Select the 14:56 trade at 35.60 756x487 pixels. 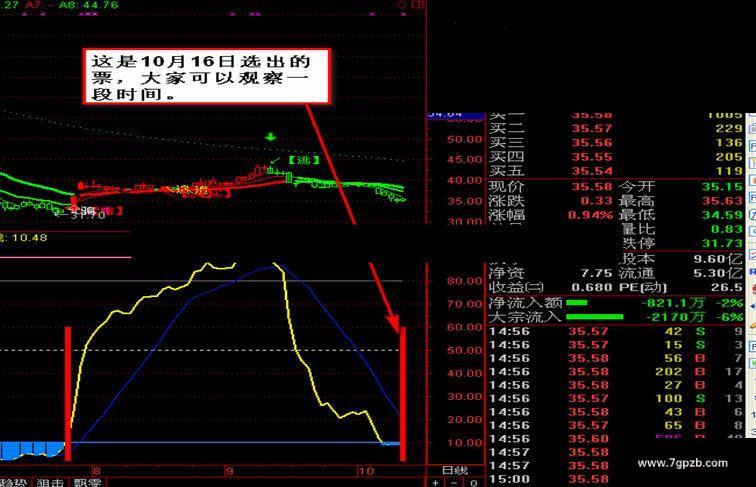coord(617,439)
